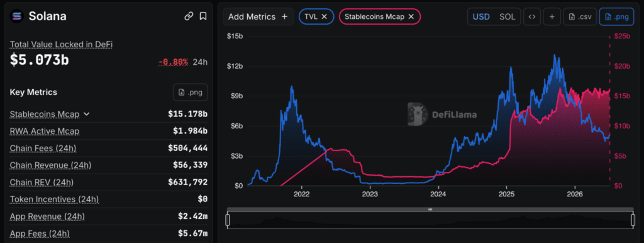This screenshot has width=644, height=243.
Task: Click the $1.984b RWA value
Action: 190,131
